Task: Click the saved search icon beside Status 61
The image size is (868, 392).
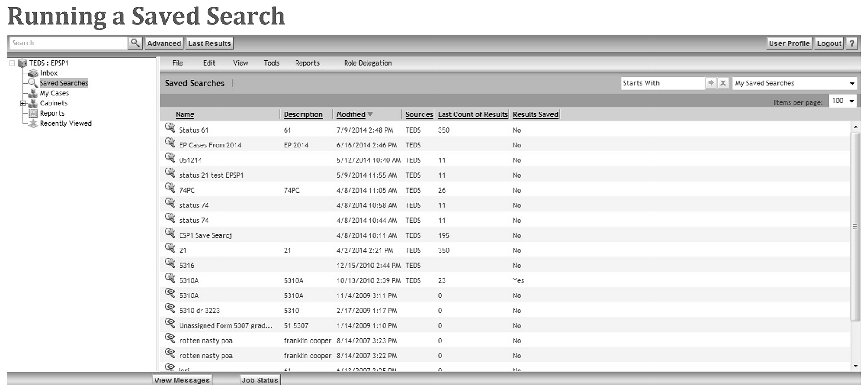Action: pos(170,127)
